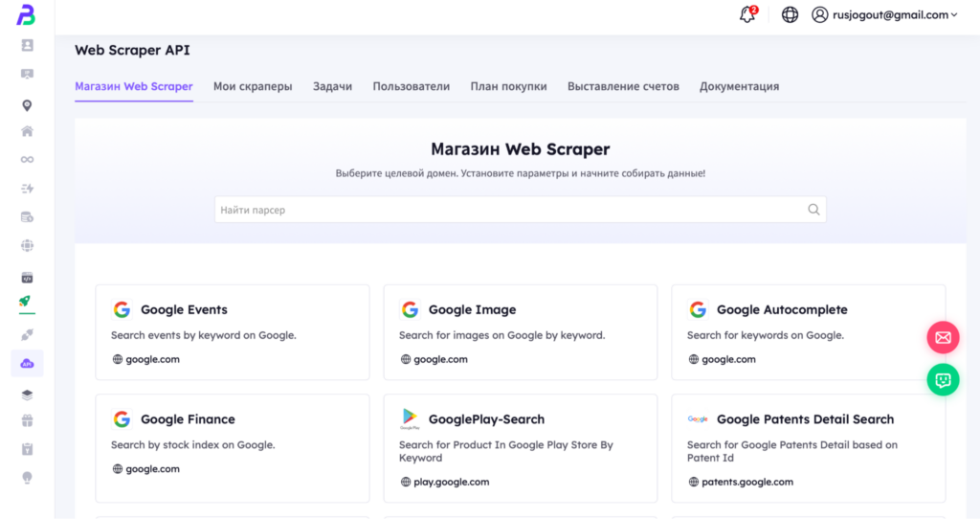Viewport: 980px width, 519px height.
Task: Switch to Мои скраперы tab
Action: pos(253,86)
